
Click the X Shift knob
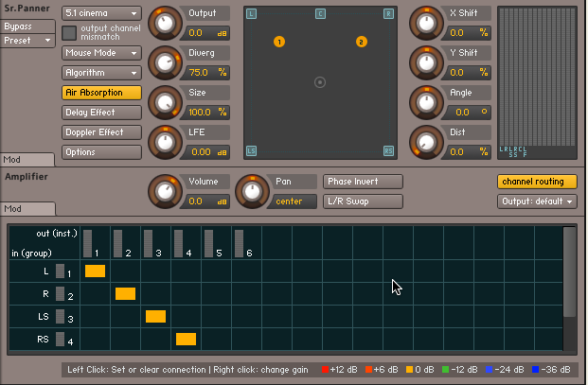click(x=426, y=24)
